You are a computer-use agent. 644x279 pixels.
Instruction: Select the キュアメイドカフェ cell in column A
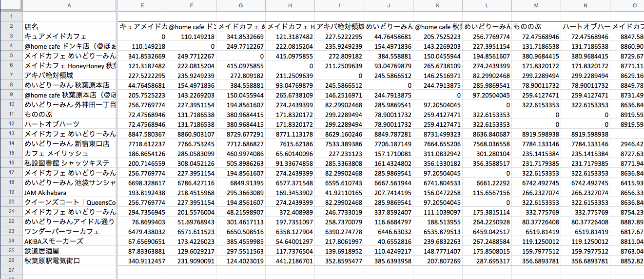(69, 36)
